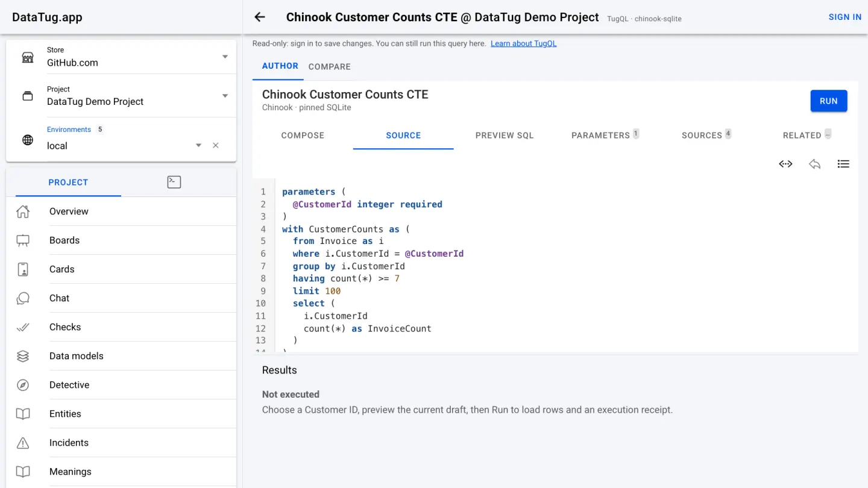Run the query with RUN button
868x488 pixels.
click(829, 101)
